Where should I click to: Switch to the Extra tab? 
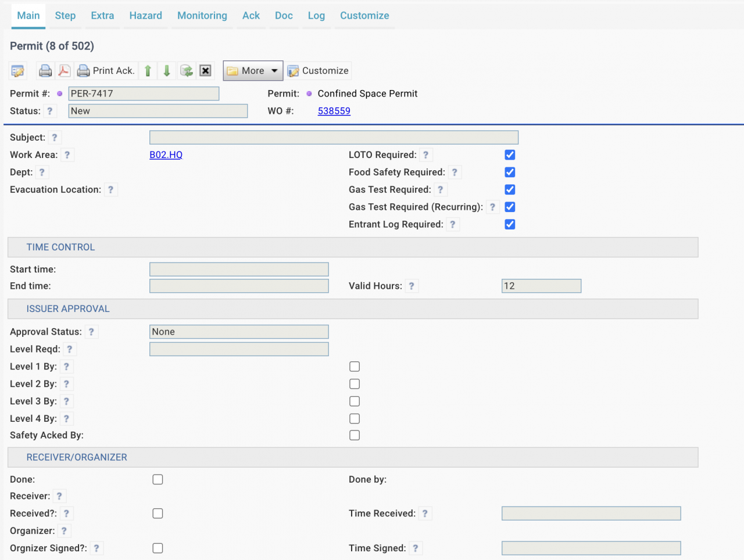102,16
